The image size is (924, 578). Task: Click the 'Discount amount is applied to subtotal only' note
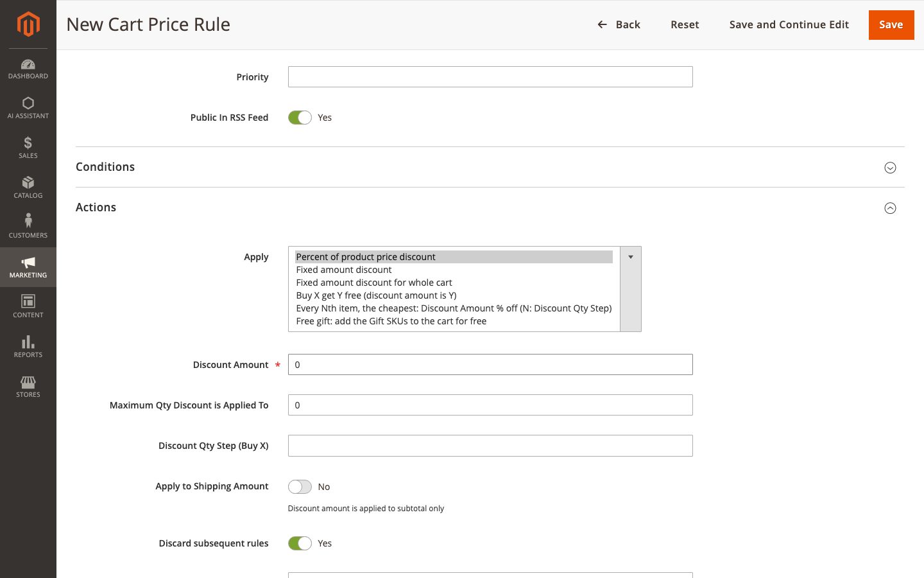(366, 509)
